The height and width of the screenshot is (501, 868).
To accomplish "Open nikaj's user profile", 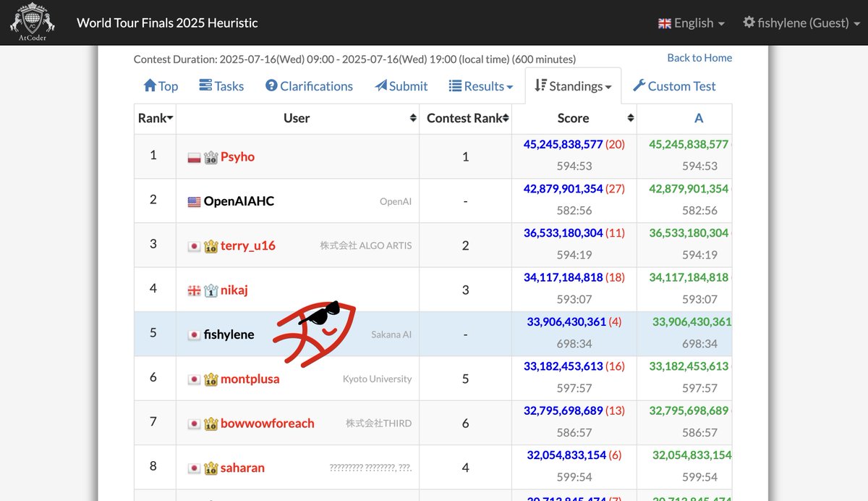I will (234, 290).
